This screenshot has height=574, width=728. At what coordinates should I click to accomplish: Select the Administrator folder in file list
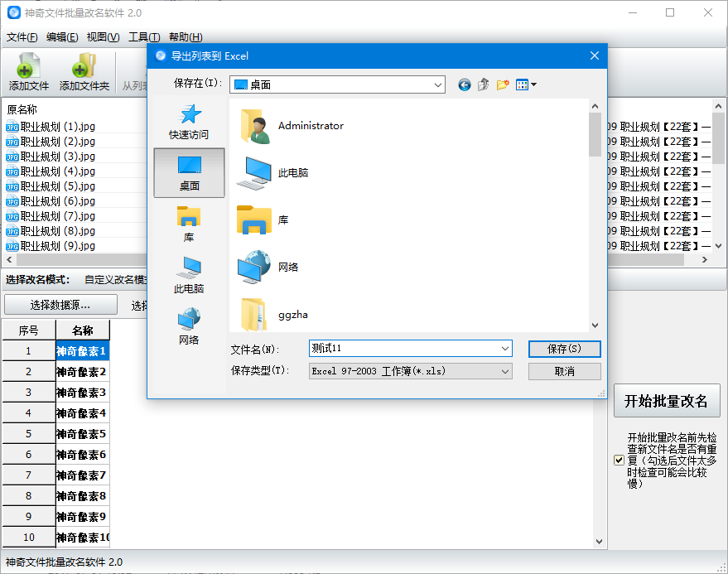[x=292, y=126]
